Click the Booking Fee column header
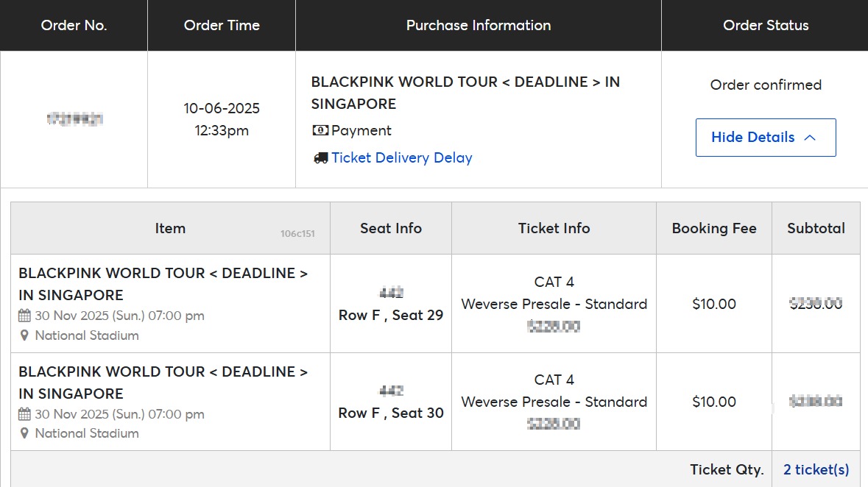The image size is (868, 487). click(x=714, y=228)
